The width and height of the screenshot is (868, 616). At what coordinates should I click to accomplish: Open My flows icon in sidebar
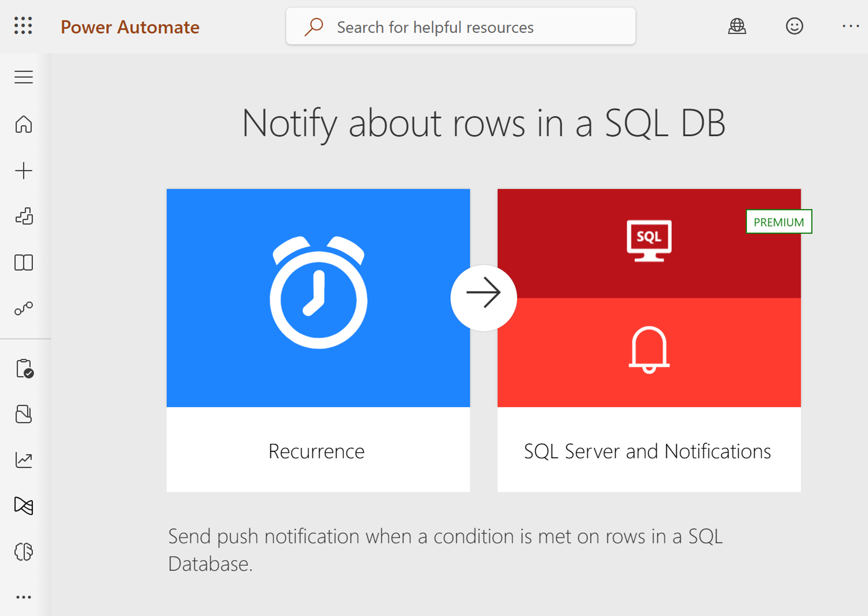[x=24, y=308]
